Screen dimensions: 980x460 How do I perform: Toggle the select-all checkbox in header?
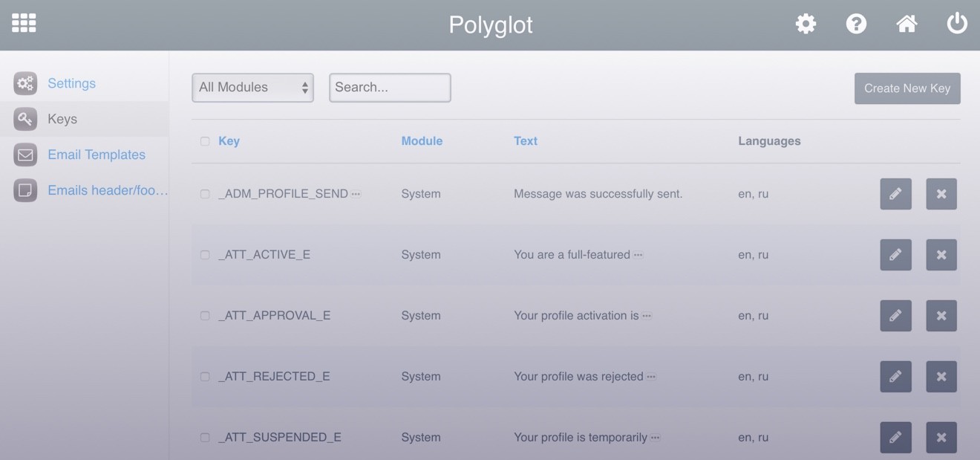pyautogui.click(x=205, y=141)
